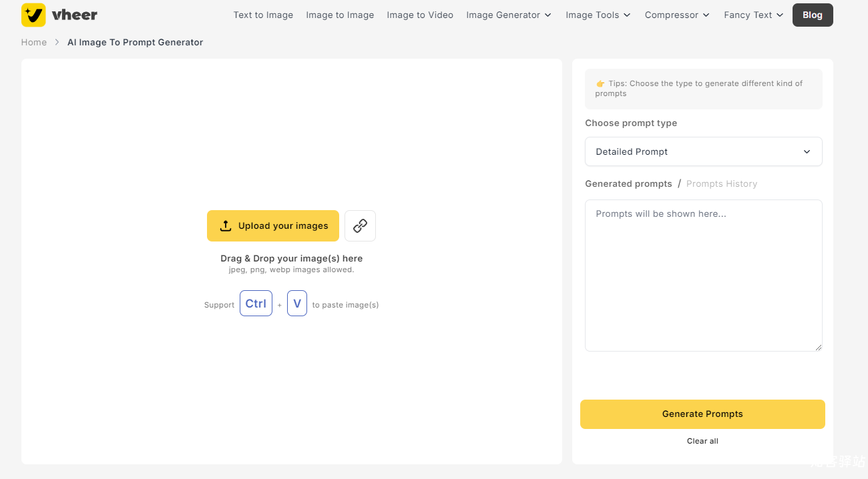Expand the Image Generator menu

pos(509,15)
